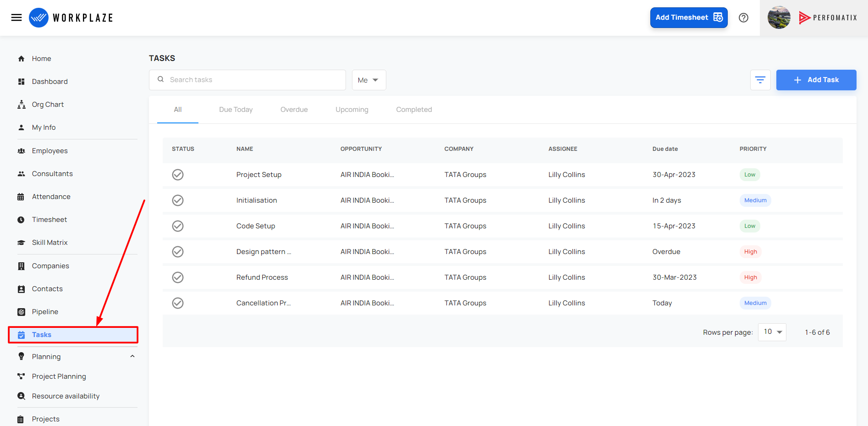This screenshot has height=426, width=868.
Task: Open the Me assignee dropdown
Action: (369, 80)
